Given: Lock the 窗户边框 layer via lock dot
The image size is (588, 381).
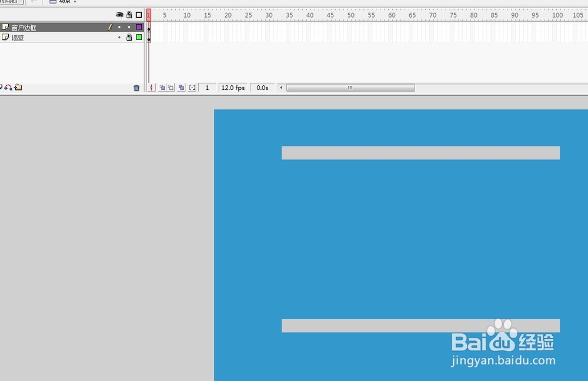Looking at the screenshot, I should pyautogui.click(x=129, y=27).
